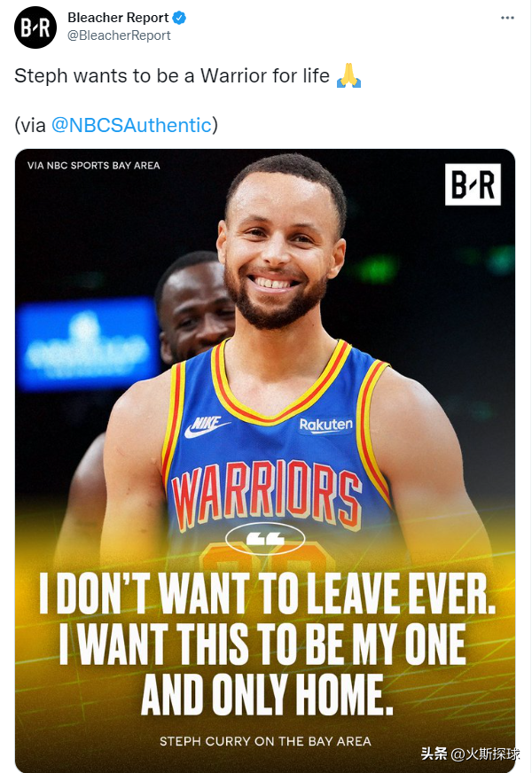Click the blue verified checkmark badge

pyautogui.click(x=179, y=19)
